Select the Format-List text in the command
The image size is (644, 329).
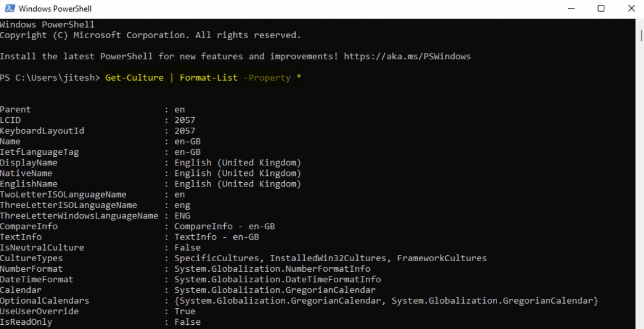(208, 77)
